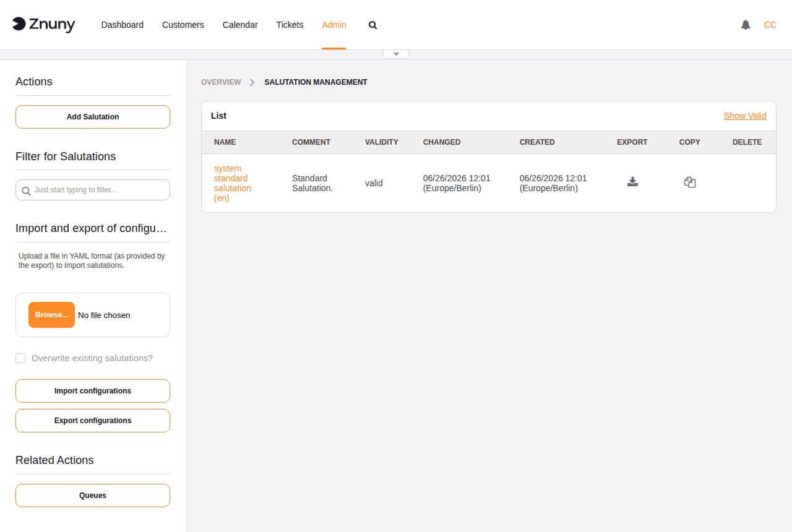
Task: Collapse the navigation bar with the small arrow
Action: (x=396, y=54)
